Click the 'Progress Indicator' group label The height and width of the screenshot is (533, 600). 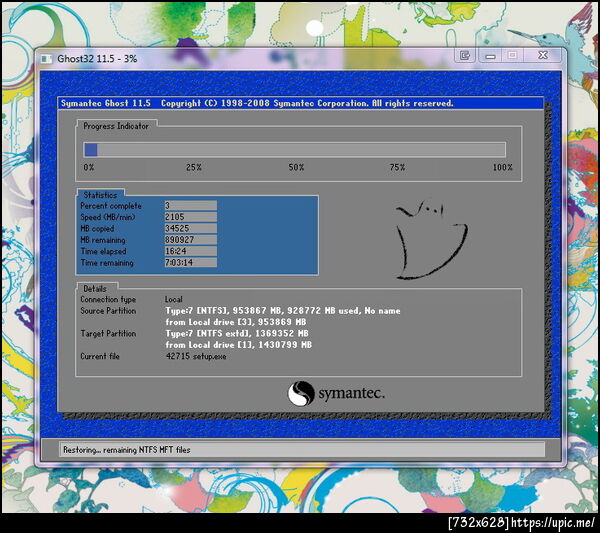coord(116,126)
